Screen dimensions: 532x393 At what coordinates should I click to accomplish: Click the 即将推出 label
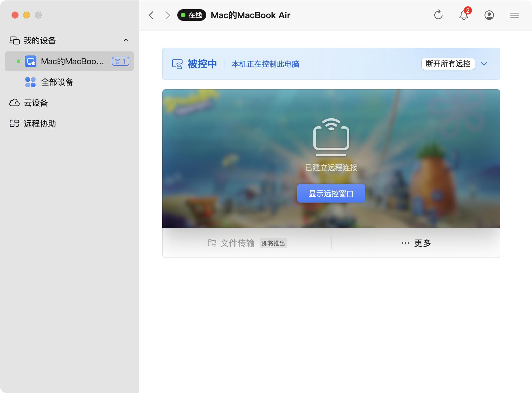tap(274, 243)
